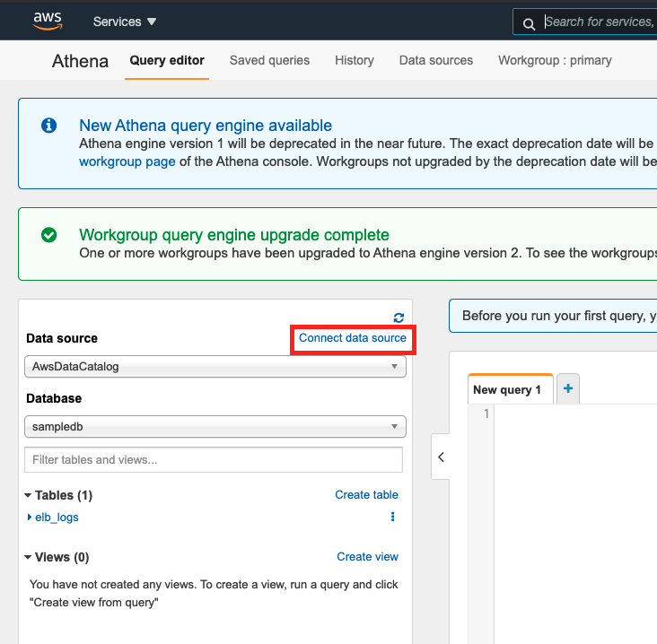Open elb_logs three-dot options menu

tap(392, 517)
